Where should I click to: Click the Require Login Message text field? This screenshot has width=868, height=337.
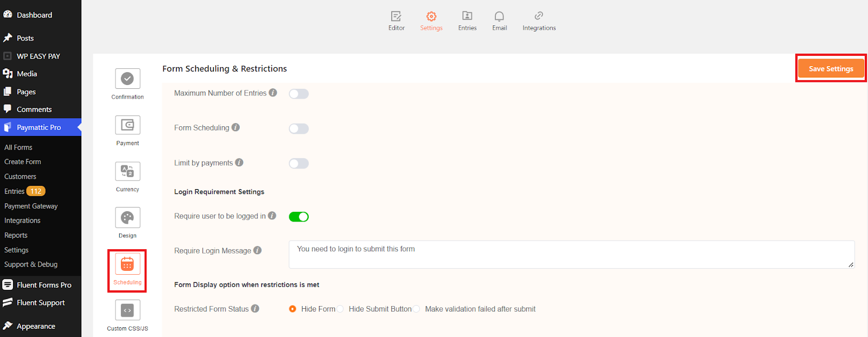(x=571, y=254)
